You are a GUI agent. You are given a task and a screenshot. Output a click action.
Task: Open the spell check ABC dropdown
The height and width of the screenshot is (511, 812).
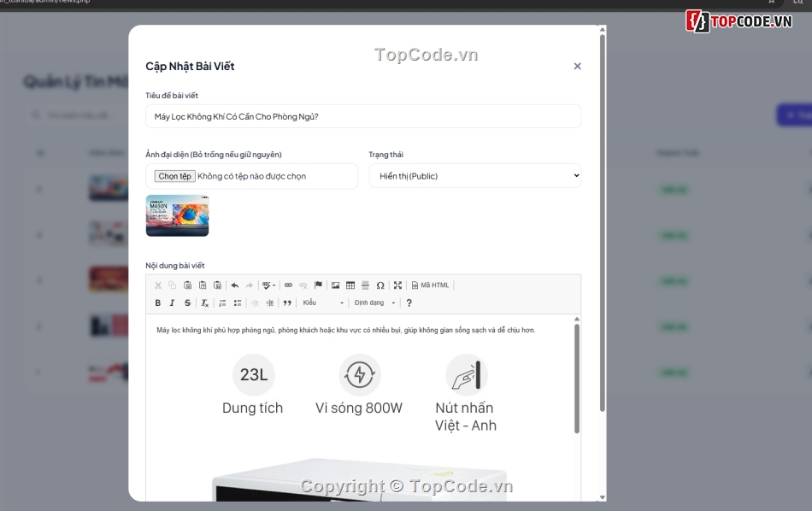[268, 285]
